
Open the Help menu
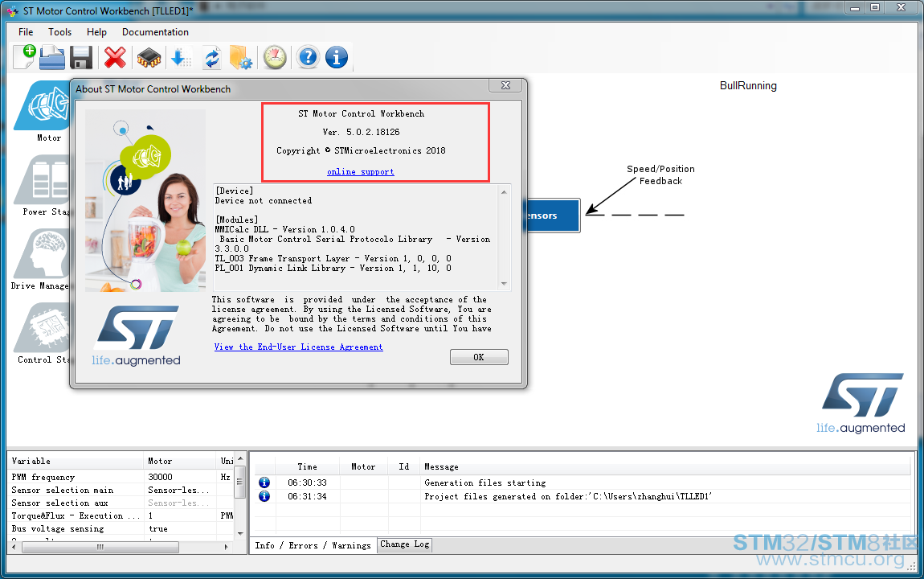[x=96, y=32]
